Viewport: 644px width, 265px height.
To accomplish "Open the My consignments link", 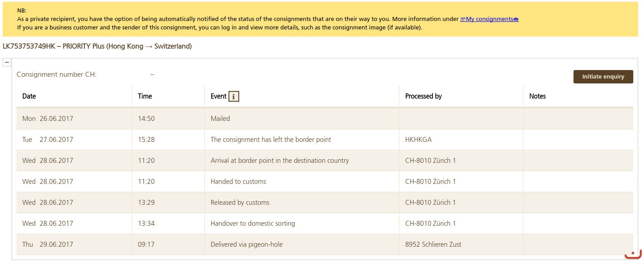I will click(489, 19).
